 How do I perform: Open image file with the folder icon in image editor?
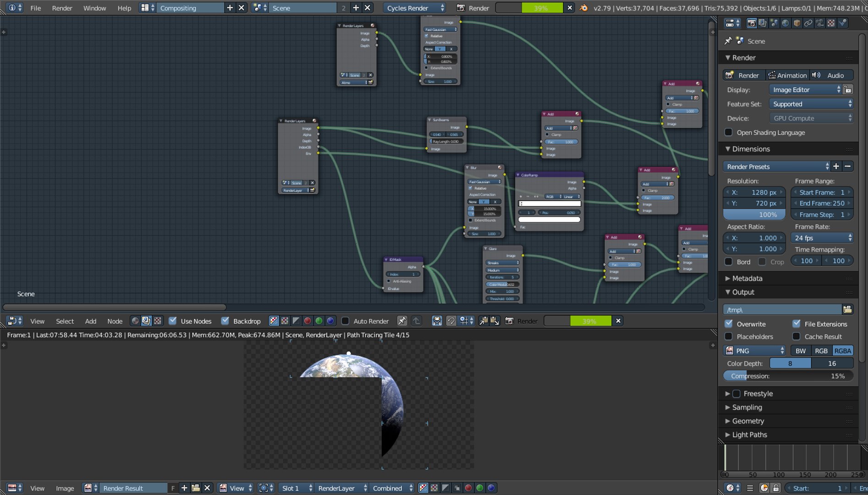point(196,488)
